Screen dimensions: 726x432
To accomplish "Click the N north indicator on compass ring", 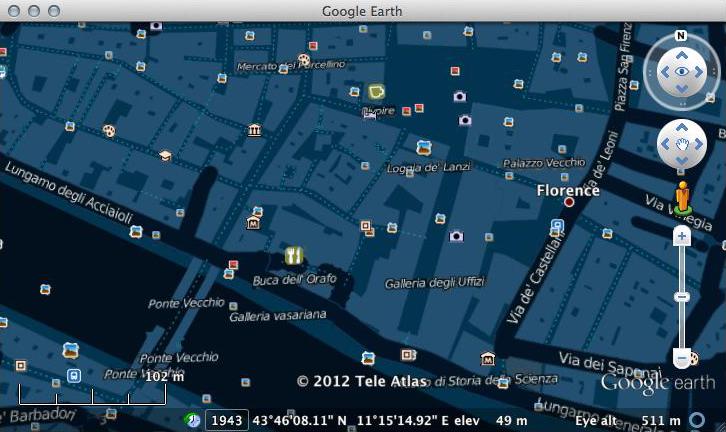I will [681, 36].
